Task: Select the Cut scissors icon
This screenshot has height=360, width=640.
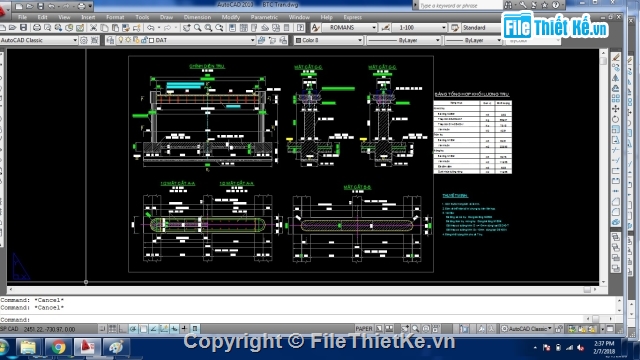Action: 93,28
